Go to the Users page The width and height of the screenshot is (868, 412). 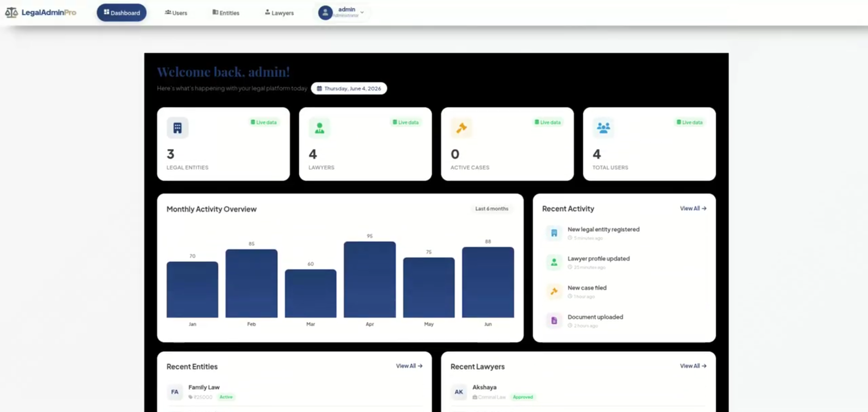(x=176, y=13)
